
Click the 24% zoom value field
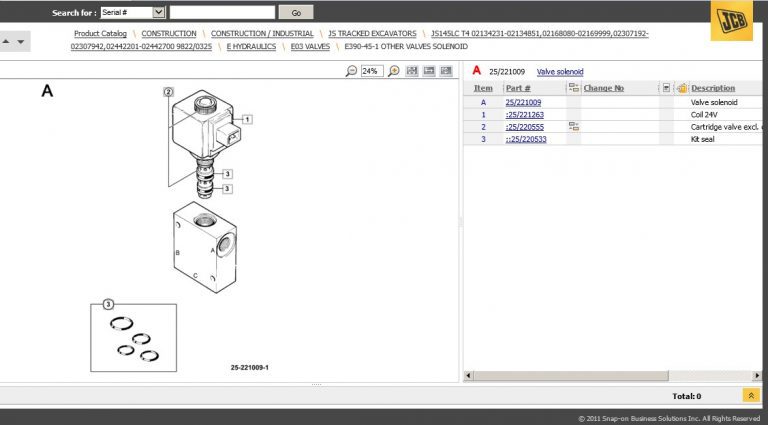click(x=372, y=71)
